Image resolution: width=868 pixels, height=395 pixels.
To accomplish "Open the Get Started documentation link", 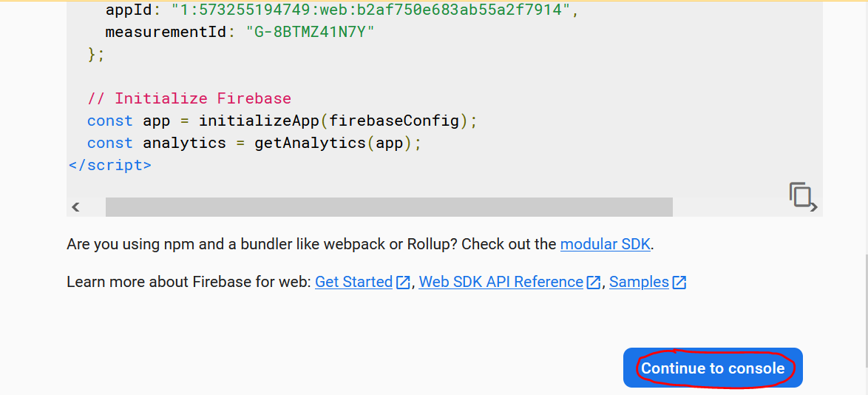I will (x=353, y=282).
